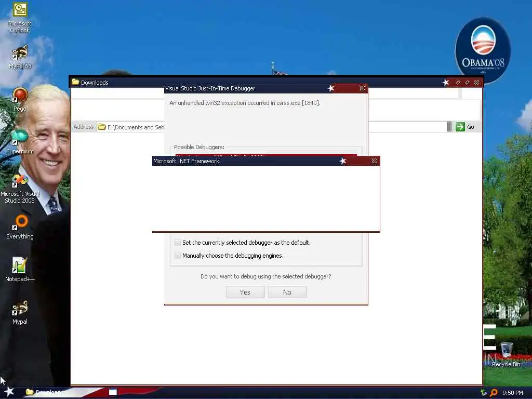The height and width of the screenshot is (399, 532).
Task: Click the star Start button on taskbar
Action: pyautogui.click(x=9, y=392)
